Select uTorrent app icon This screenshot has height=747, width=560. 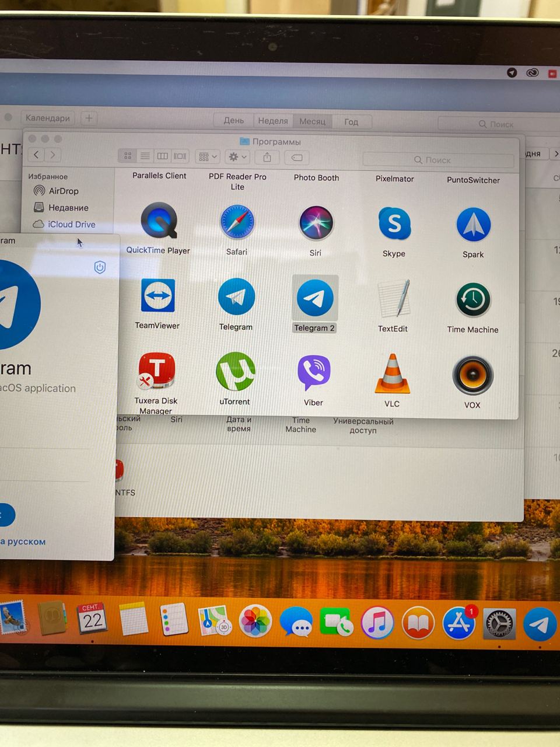pos(235,372)
